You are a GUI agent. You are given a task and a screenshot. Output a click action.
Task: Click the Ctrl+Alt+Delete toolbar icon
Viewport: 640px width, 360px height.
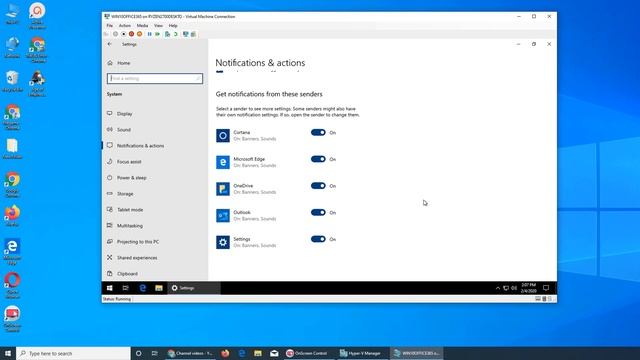click(106, 34)
